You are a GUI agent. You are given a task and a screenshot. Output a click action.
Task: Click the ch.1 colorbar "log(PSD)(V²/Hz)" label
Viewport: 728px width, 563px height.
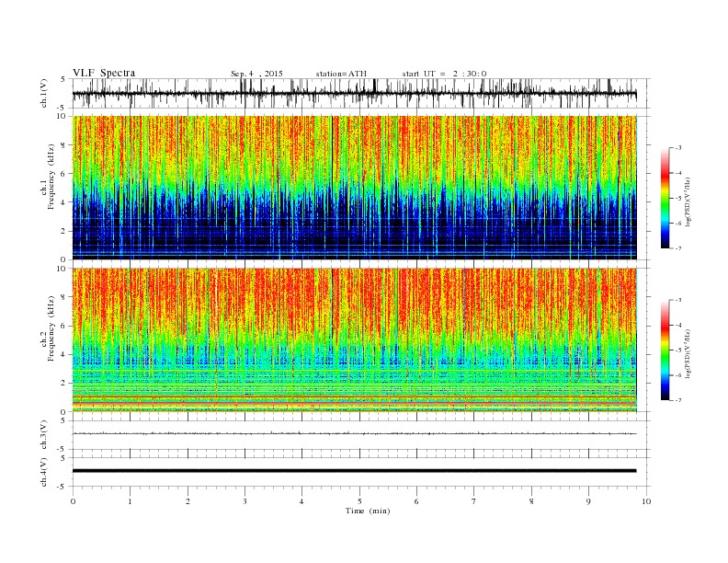point(688,202)
